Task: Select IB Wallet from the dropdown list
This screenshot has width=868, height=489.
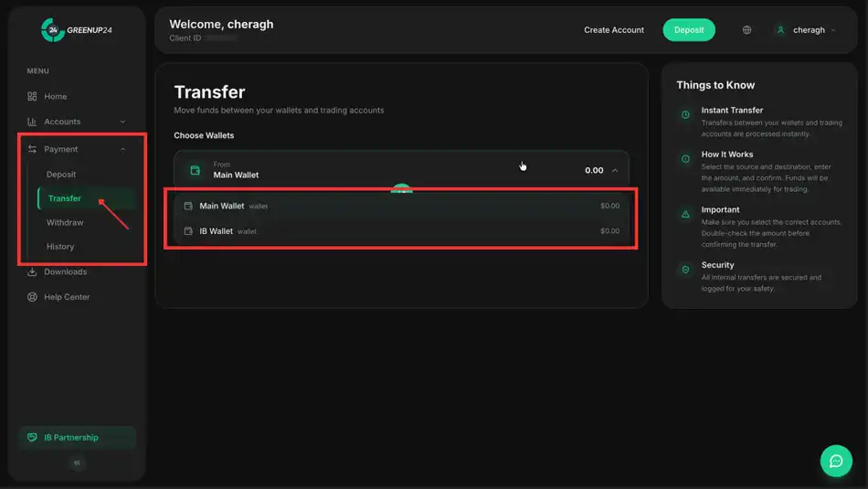Action: tap(401, 231)
